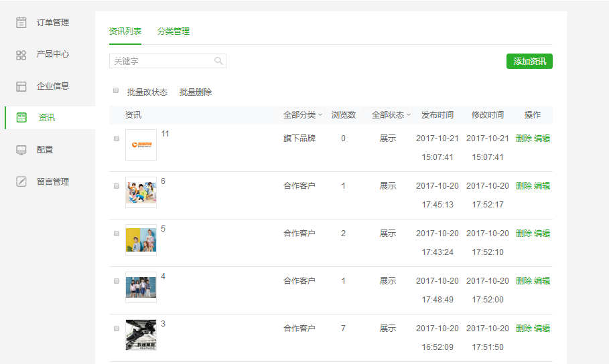Delete article 4 using 删除 link
The width and height of the screenshot is (609, 364).
524,281
